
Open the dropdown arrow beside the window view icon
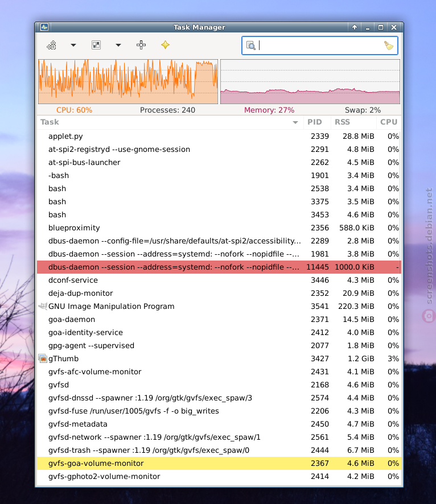click(118, 45)
